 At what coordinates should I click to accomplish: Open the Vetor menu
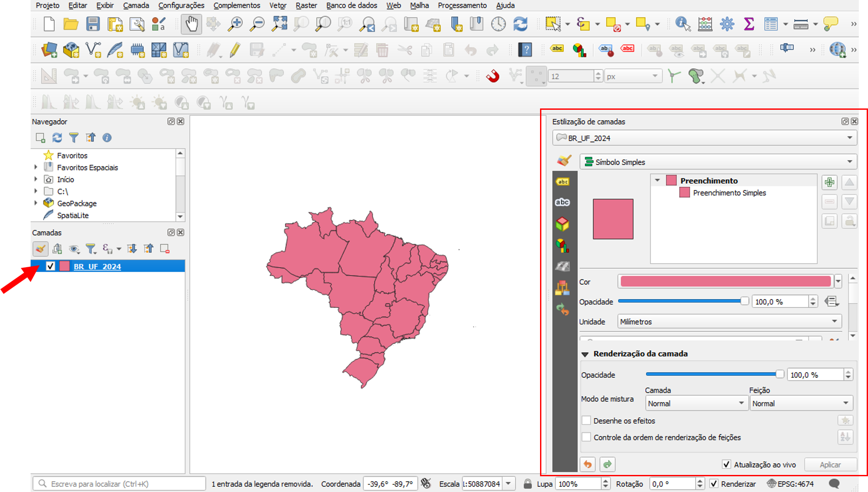(x=278, y=5)
